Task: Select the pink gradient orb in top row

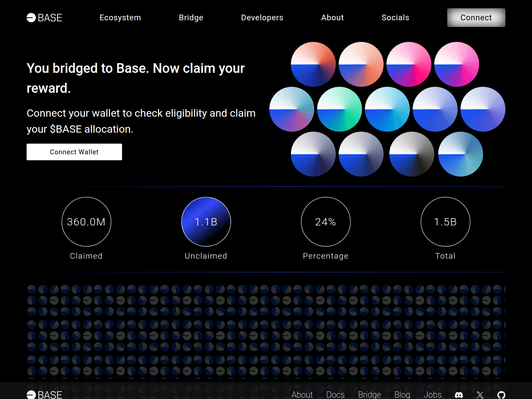Action: (x=408, y=65)
